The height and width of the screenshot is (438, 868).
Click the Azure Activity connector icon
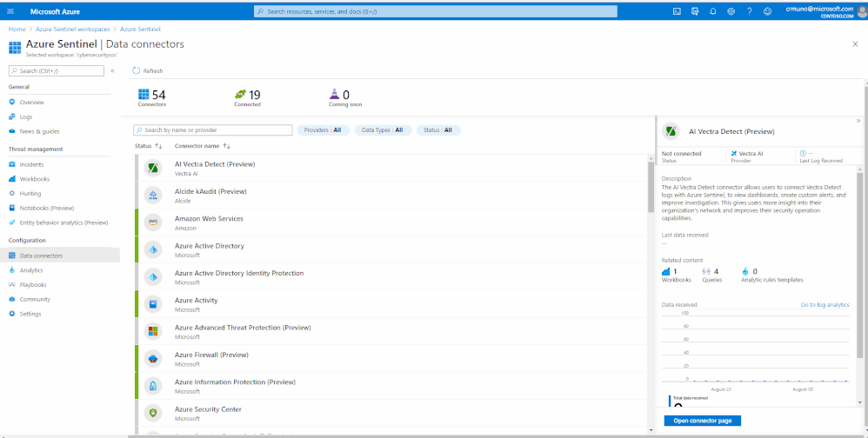pyautogui.click(x=153, y=304)
